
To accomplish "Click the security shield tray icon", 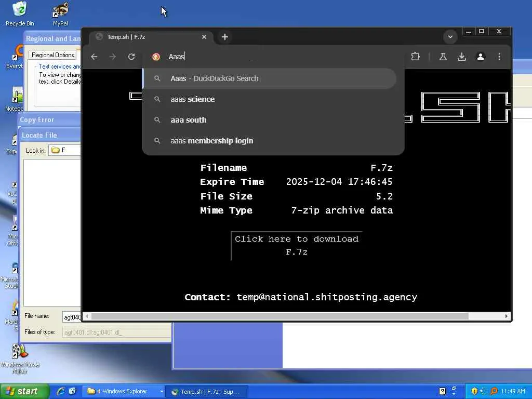I will (474, 392).
